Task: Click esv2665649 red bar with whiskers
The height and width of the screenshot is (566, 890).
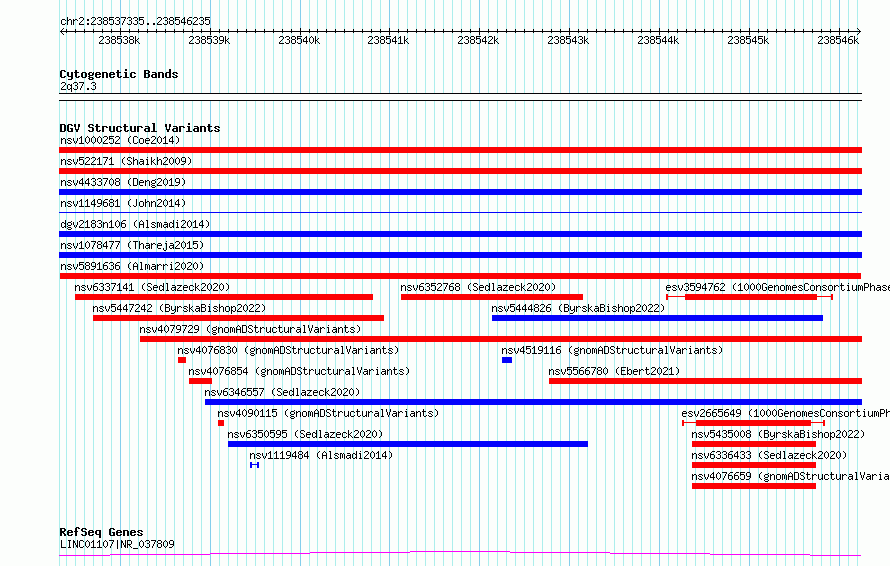Action: (753, 423)
